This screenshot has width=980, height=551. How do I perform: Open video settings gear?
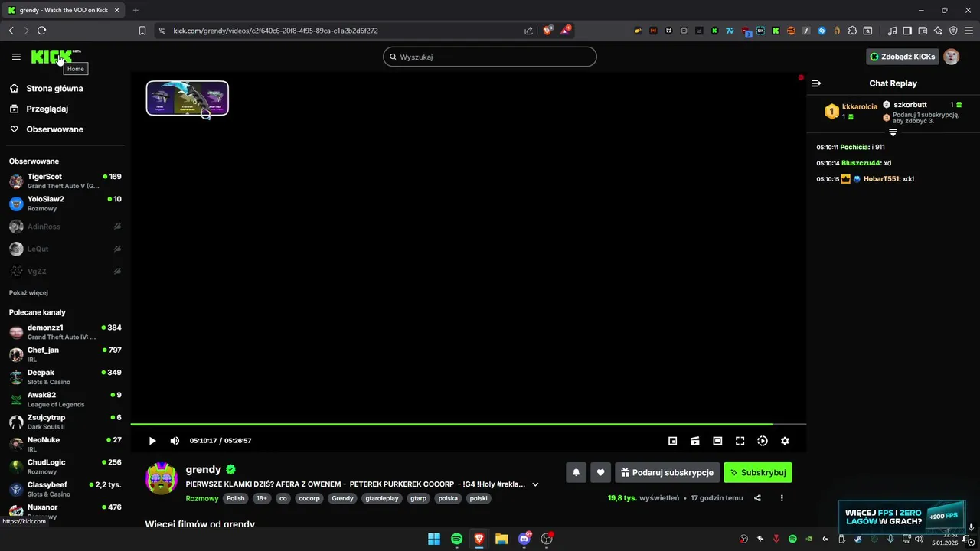click(785, 441)
